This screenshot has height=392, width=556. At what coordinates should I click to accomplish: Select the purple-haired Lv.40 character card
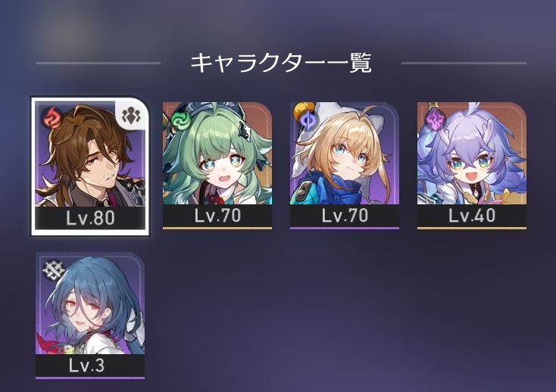(x=472, y=166)
